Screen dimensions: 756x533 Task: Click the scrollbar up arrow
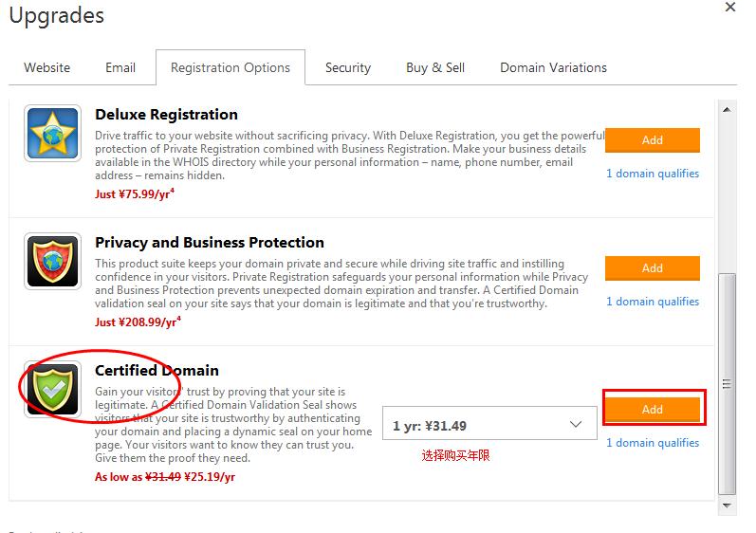727,109
